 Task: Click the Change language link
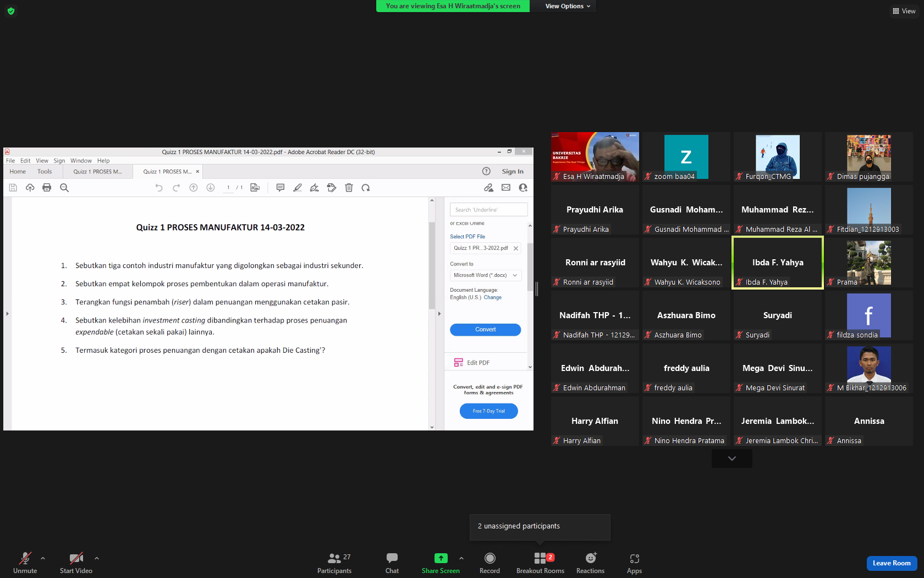click(x=492, y=297)
